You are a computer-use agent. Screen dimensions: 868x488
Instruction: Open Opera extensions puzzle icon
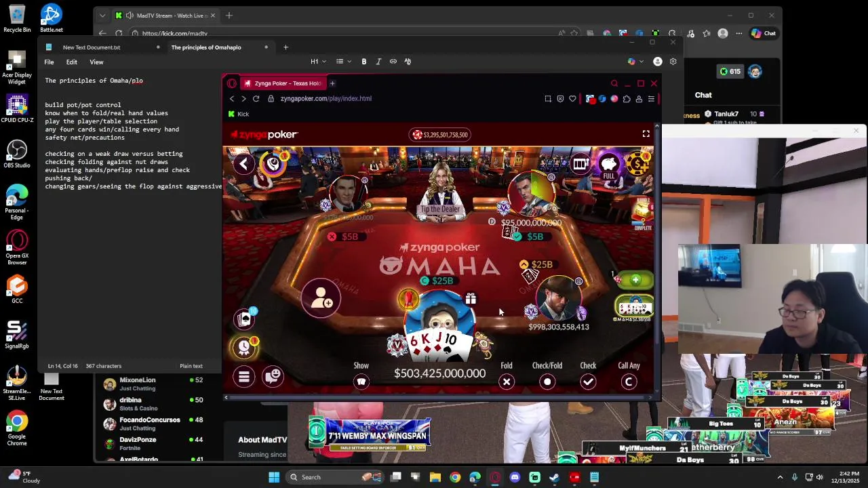point(627,99)
